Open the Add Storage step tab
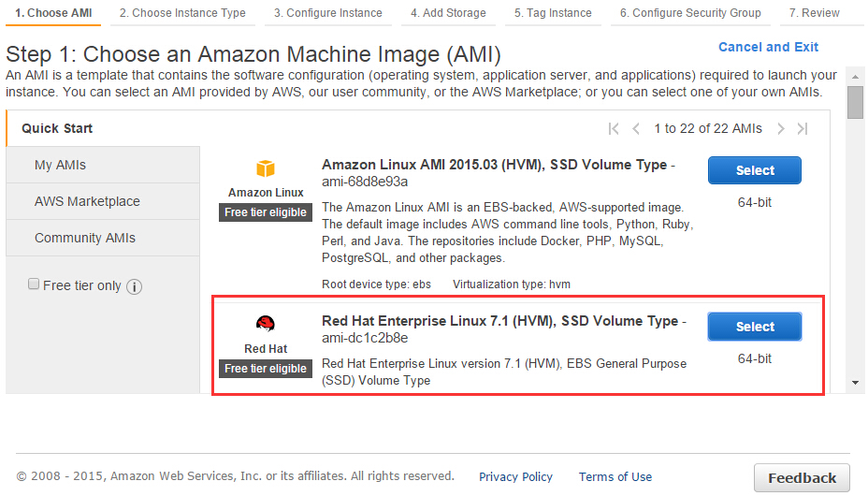The height and width of the screenshot is (496, 868). 448,13
